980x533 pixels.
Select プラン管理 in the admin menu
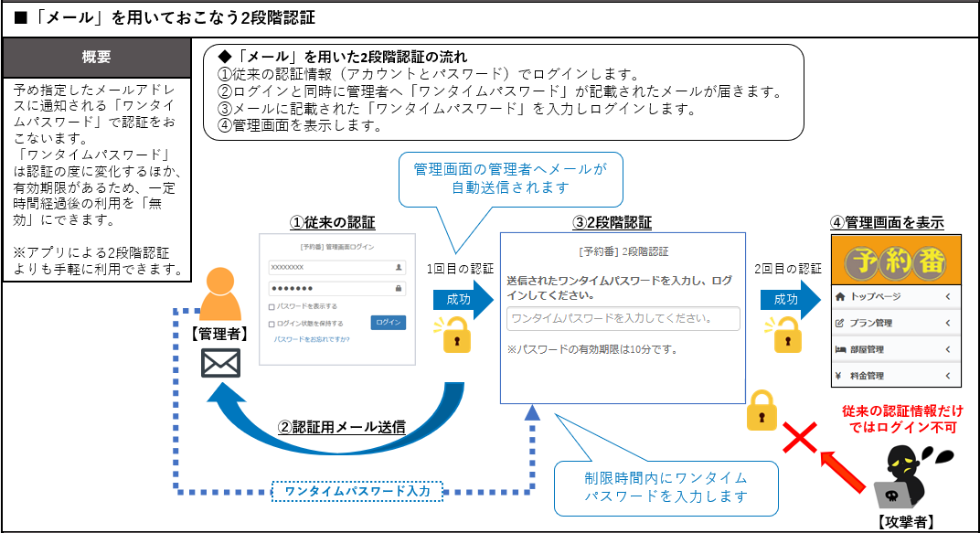(x=871, y=324)
